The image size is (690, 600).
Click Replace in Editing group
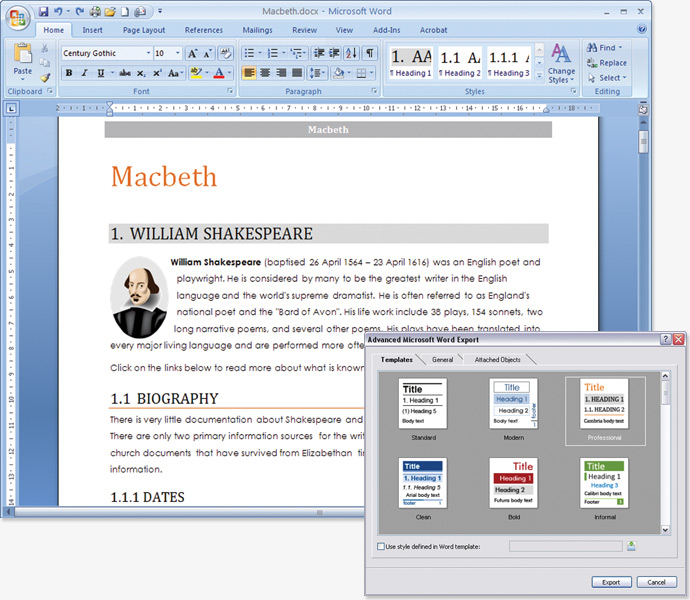pyautogui.click(x=606, y=63)
